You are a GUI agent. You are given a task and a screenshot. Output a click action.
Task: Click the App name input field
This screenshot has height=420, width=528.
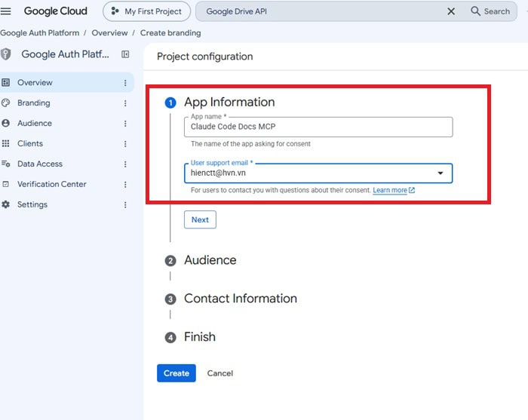318,127
